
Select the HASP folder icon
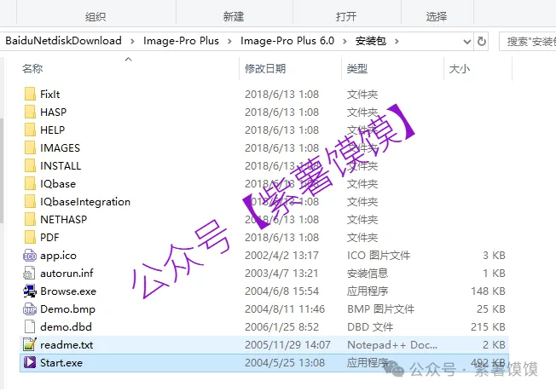(29, 112)
